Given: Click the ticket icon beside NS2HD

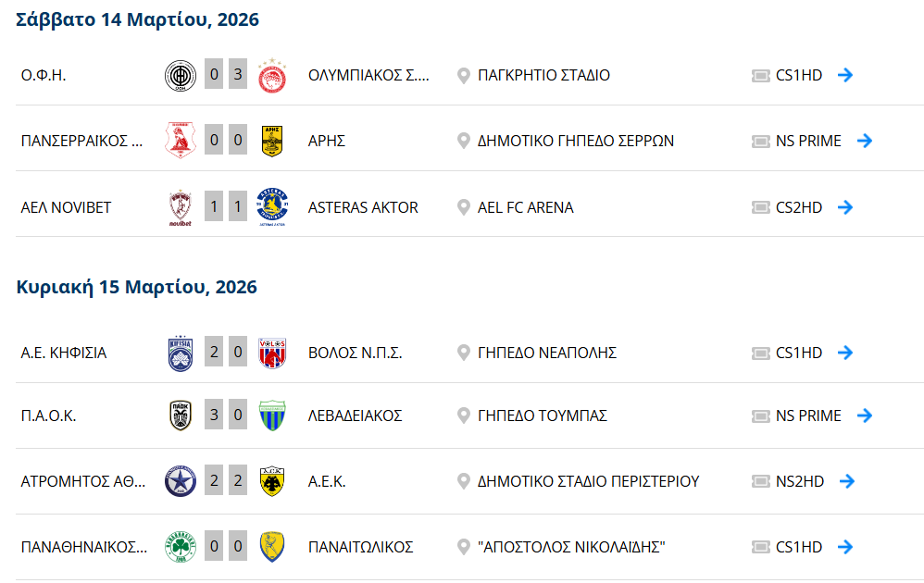Looking at the screenshot, I should [761, 481].
